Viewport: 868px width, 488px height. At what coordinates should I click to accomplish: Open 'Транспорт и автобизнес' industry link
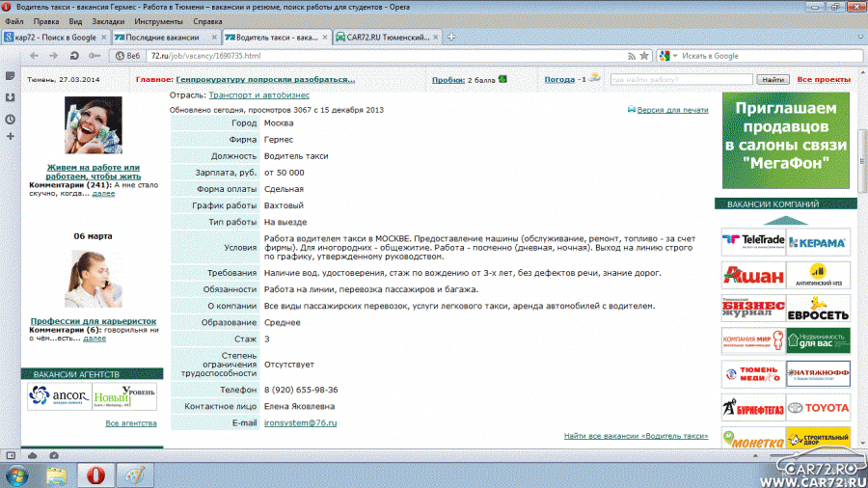(259, 95)
